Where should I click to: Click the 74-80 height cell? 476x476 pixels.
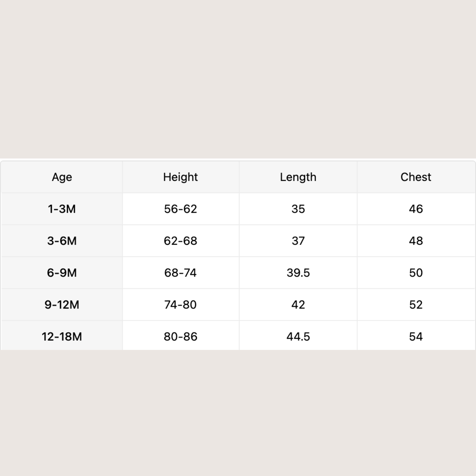[180, 305]
